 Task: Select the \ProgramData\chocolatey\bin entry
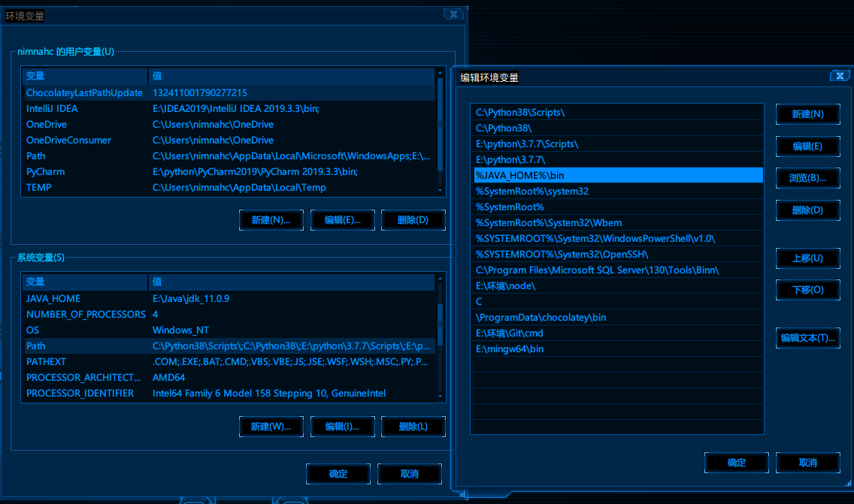tap(617, 317)
